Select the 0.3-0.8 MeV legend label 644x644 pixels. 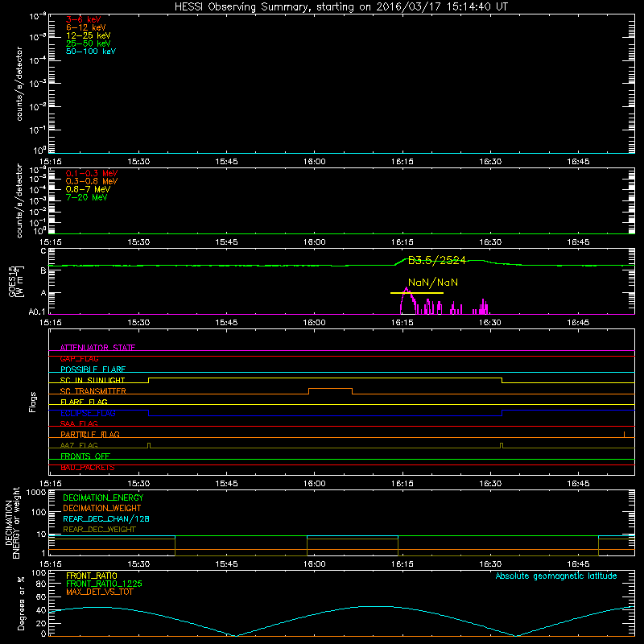92,181
